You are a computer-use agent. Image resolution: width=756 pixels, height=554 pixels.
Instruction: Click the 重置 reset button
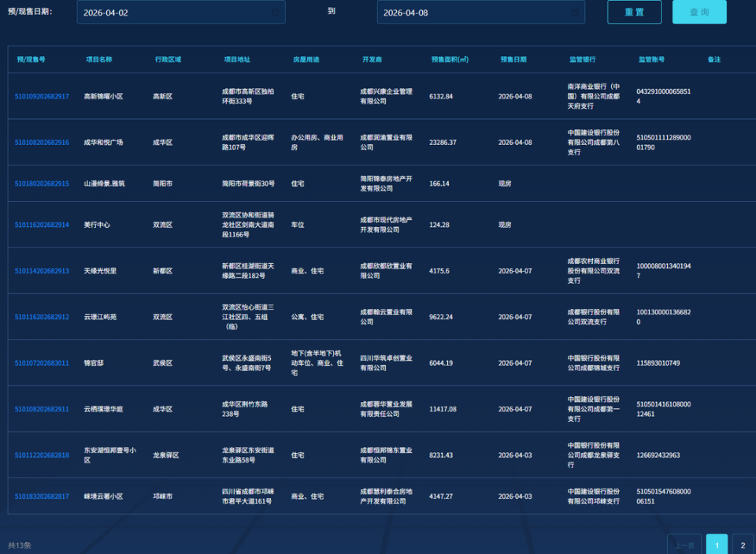(x=634, y=12)
